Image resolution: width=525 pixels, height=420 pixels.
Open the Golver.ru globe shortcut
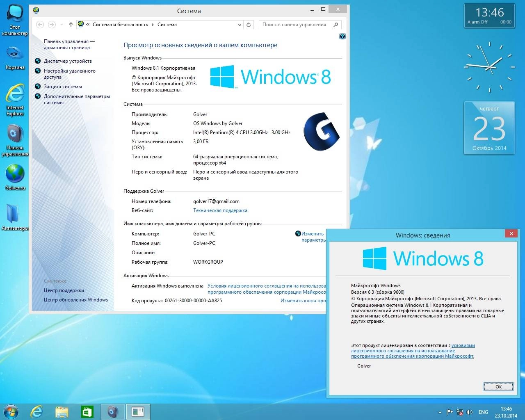[15, 177]
